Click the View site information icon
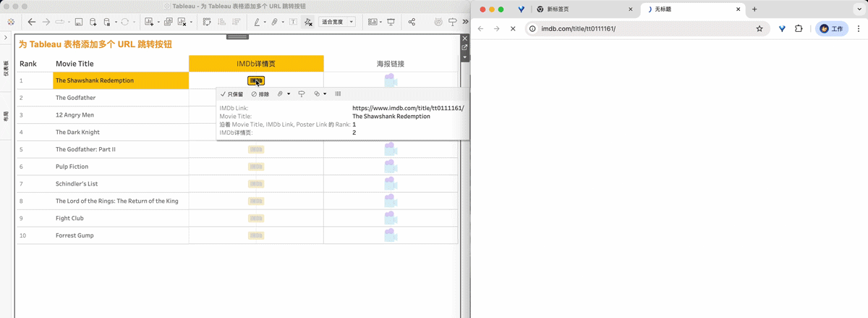 click(533, 29)
